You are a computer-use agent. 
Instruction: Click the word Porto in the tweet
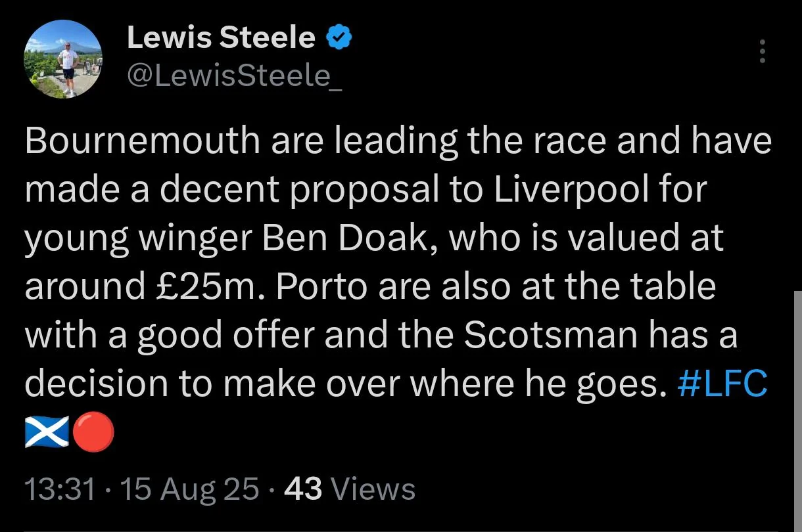(312, 287)
